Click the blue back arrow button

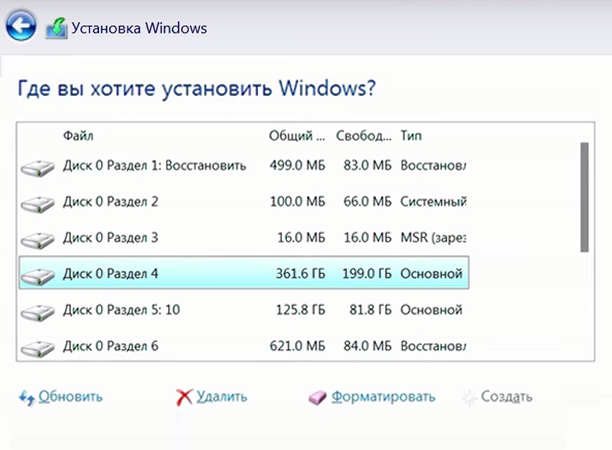[x=21, y=25]
